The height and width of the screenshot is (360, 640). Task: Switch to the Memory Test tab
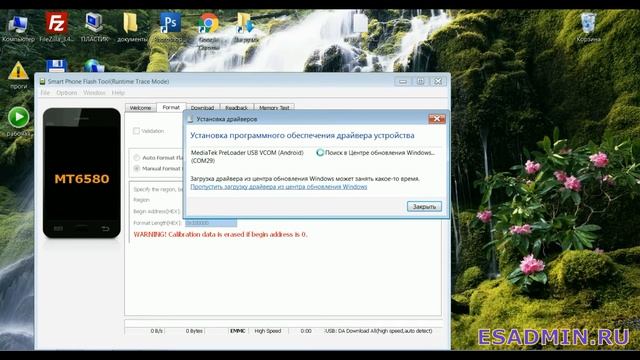[274, 108]
